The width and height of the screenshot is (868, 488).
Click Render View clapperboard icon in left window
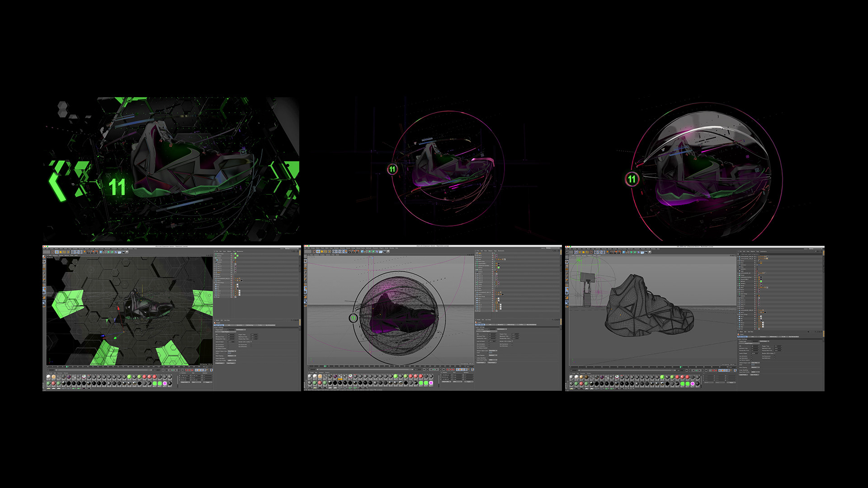(x=88, y=252)
